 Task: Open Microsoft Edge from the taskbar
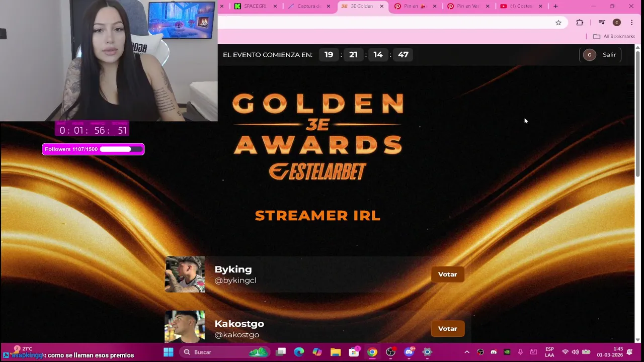pyautogui.click(x=299, y=352)
